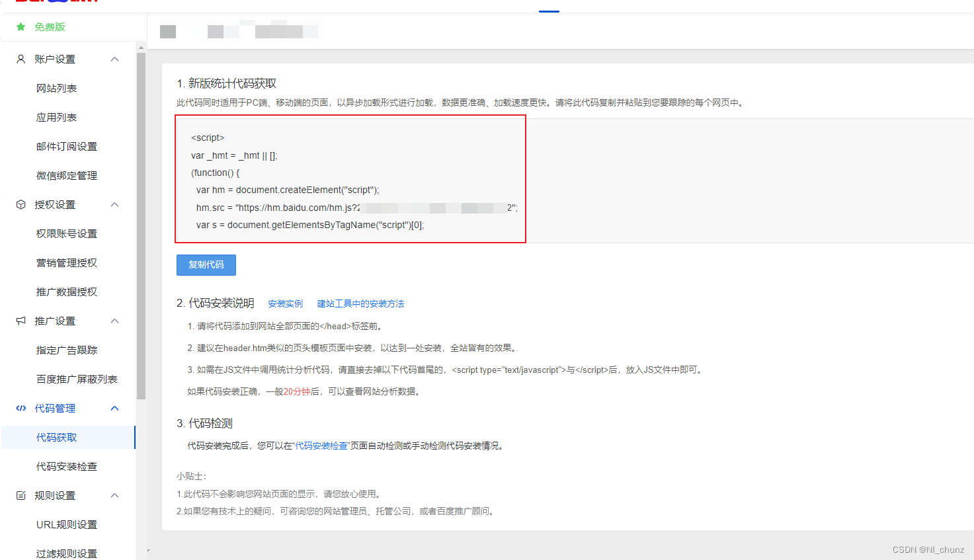Image resolution: width=974 pixels, height=560 pixels.
Task: Click the megaphone icon beside 推广设置
Action: pos(20,321)
